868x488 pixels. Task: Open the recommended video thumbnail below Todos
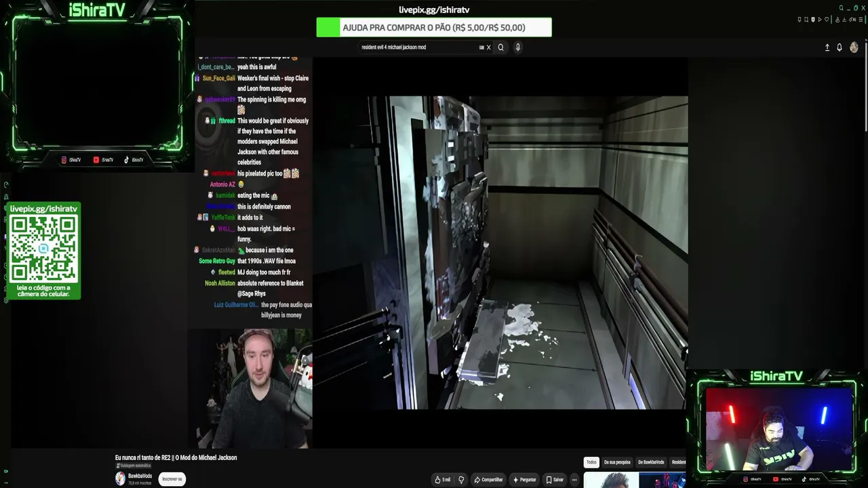point(635,480)
